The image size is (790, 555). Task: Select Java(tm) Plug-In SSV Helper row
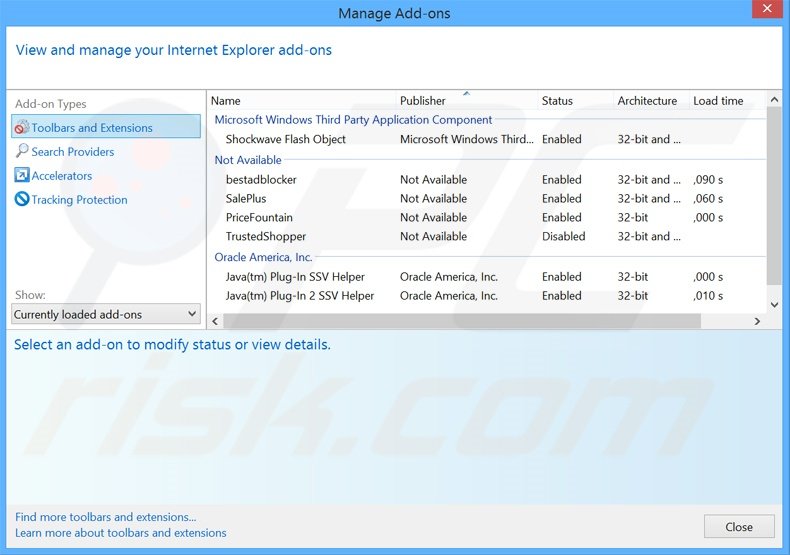click(487, 277)
